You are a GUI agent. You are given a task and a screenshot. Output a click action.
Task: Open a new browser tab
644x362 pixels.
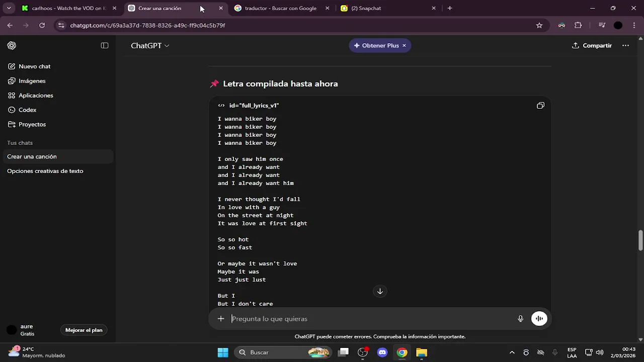(450, 9)
